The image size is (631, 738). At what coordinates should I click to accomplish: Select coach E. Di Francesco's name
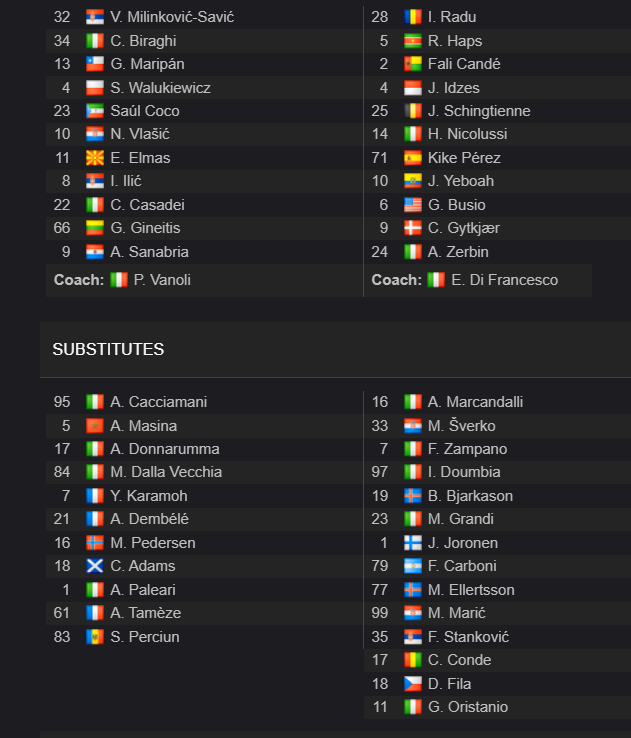pyautogui.click(x=504, y=280)
